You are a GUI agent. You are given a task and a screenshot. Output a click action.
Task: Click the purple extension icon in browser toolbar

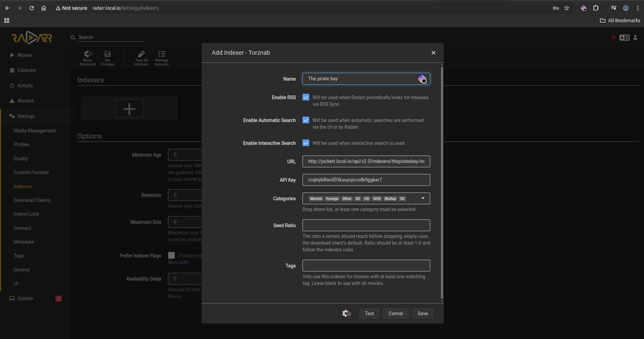pyautogui.click(x=583, y=8)
